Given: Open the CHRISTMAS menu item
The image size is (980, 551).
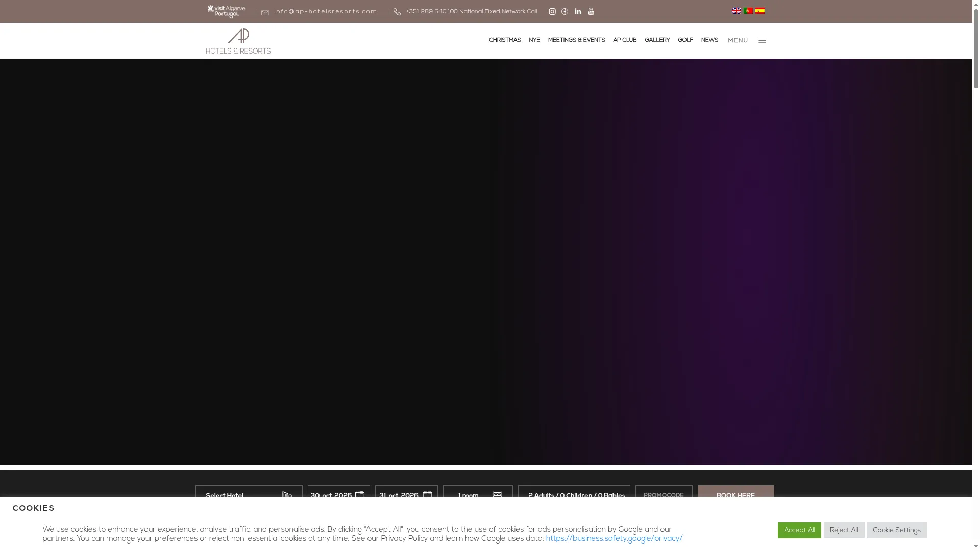Looking at the screenshot, I should tap(505, 40).
